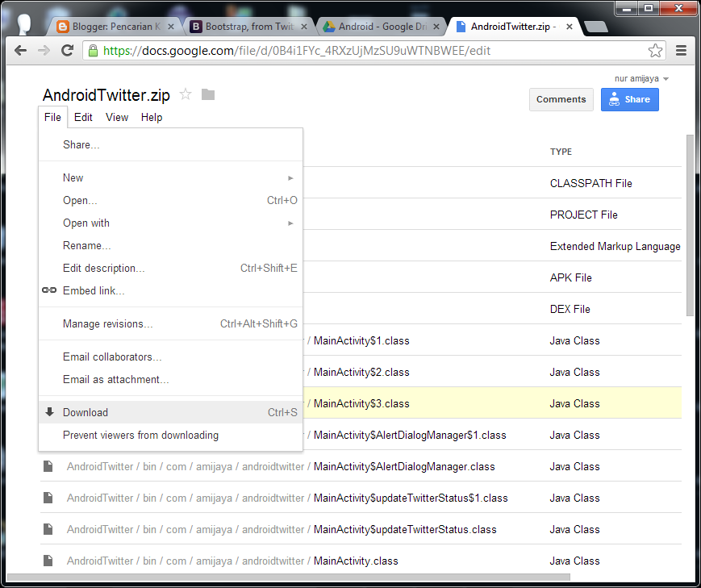Viewport: 701px width, 588px height.
Task: Click file icon for MainActivity$updateTwitterStatus$1.class row
Action: coord(48,498)
